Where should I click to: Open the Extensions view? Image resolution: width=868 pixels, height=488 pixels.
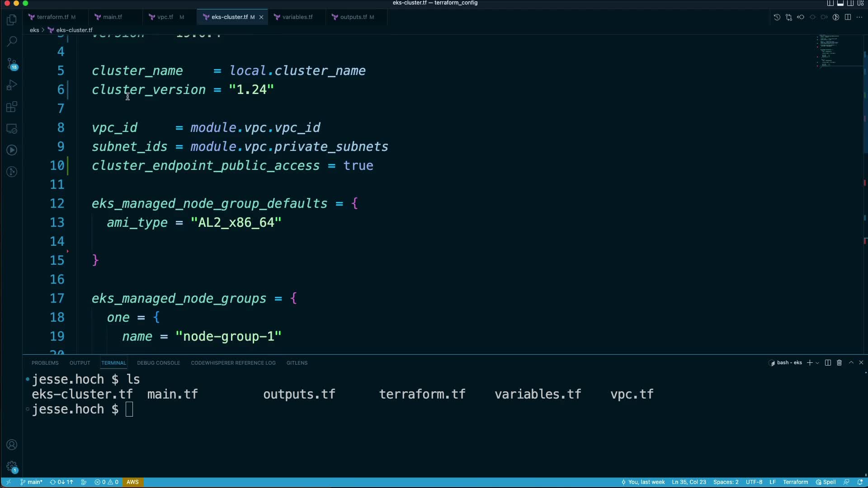pyautogui.click(x=12, y=107)
